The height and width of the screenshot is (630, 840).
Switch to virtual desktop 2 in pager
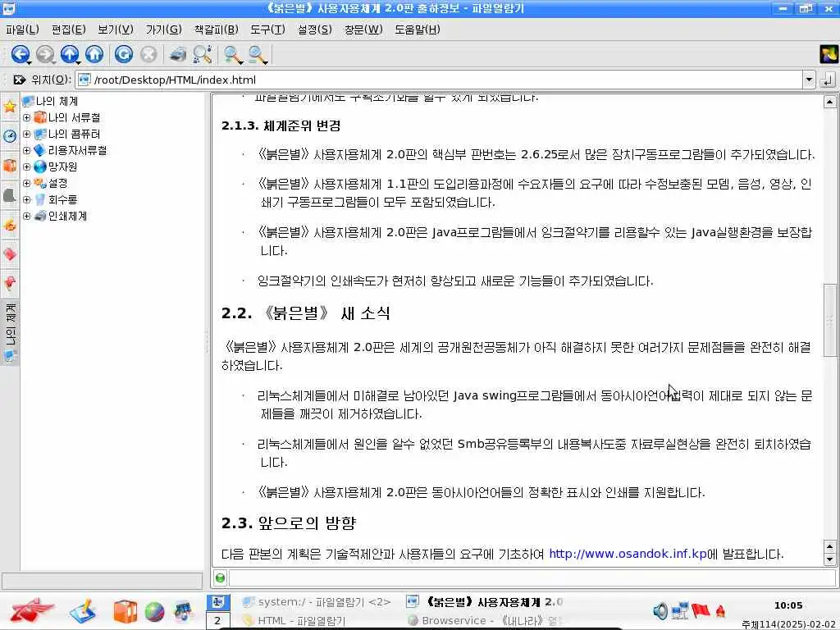click(x=217, y=621)
